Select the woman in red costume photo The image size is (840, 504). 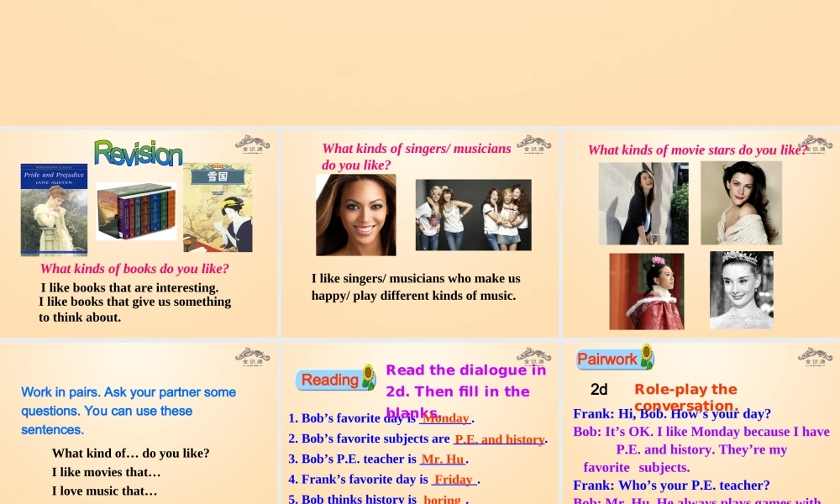[x=646, y=291]
